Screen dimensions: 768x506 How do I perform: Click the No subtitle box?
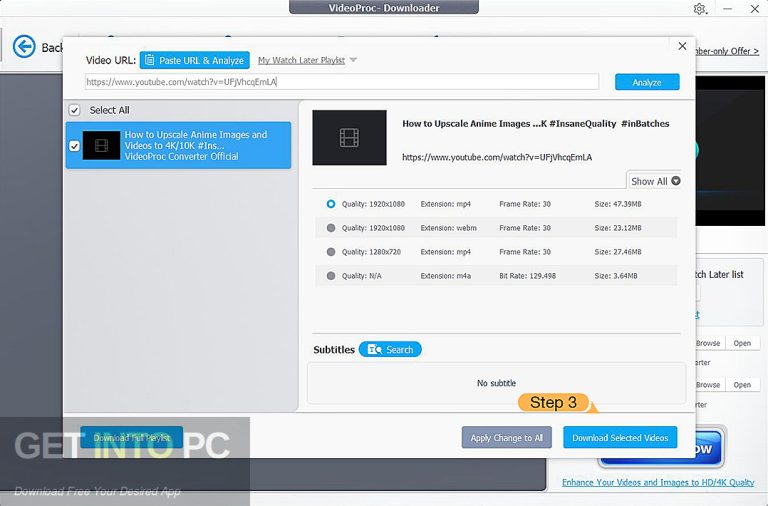pos(496,383)
